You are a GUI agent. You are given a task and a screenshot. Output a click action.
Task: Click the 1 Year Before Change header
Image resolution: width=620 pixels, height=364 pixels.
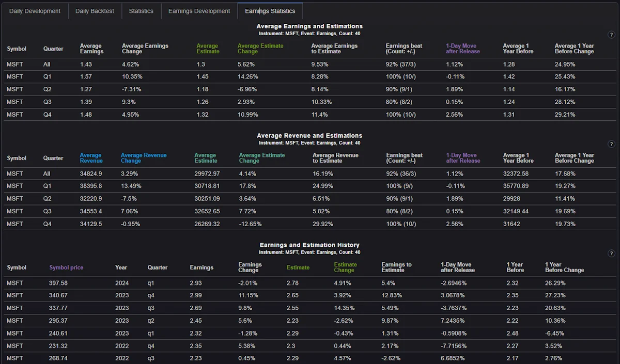point(564,267)
